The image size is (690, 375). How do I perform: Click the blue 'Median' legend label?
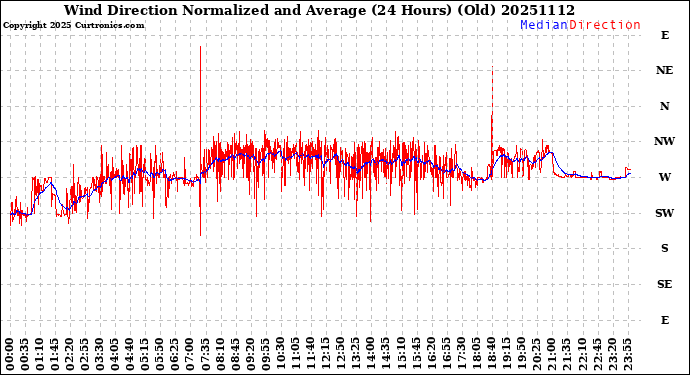pos(544,25)
